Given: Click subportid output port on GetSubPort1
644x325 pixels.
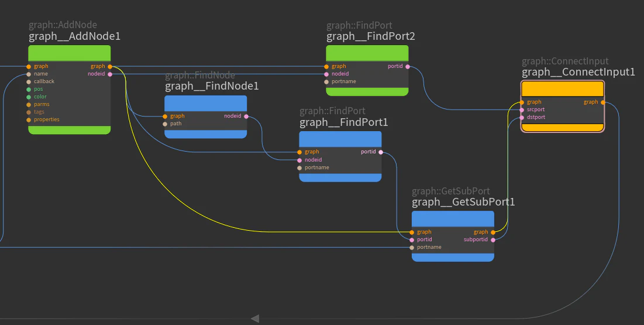Looking at the screenshot, I should [x=493, y=240].
